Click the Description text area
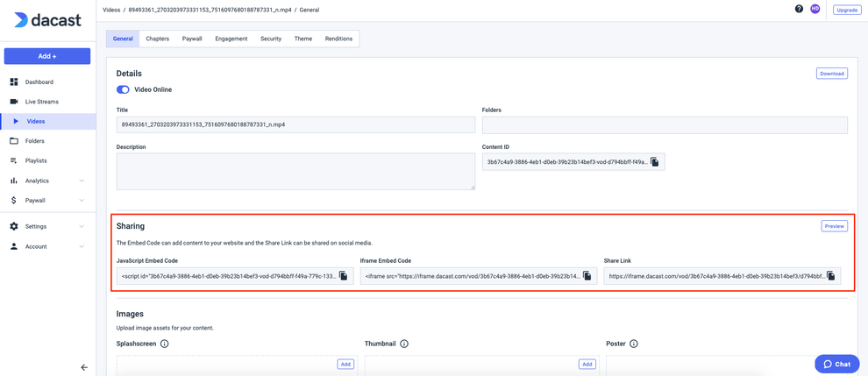Viewport: 868px width, 376px height. [295, 172]
